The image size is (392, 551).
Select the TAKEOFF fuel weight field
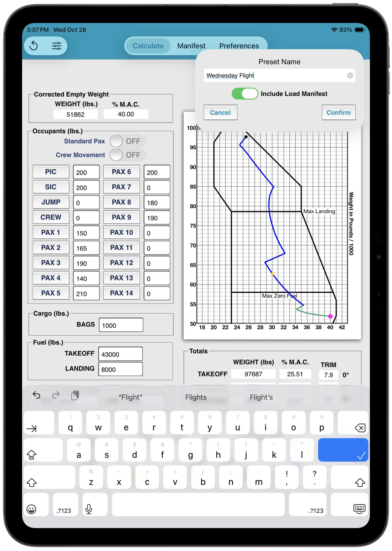[x=120, y=354]
